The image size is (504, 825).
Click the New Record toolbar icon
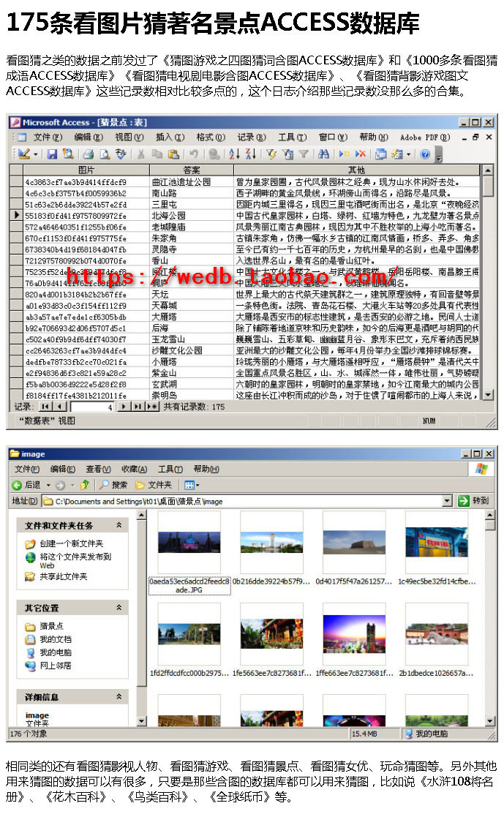[344, 154]
